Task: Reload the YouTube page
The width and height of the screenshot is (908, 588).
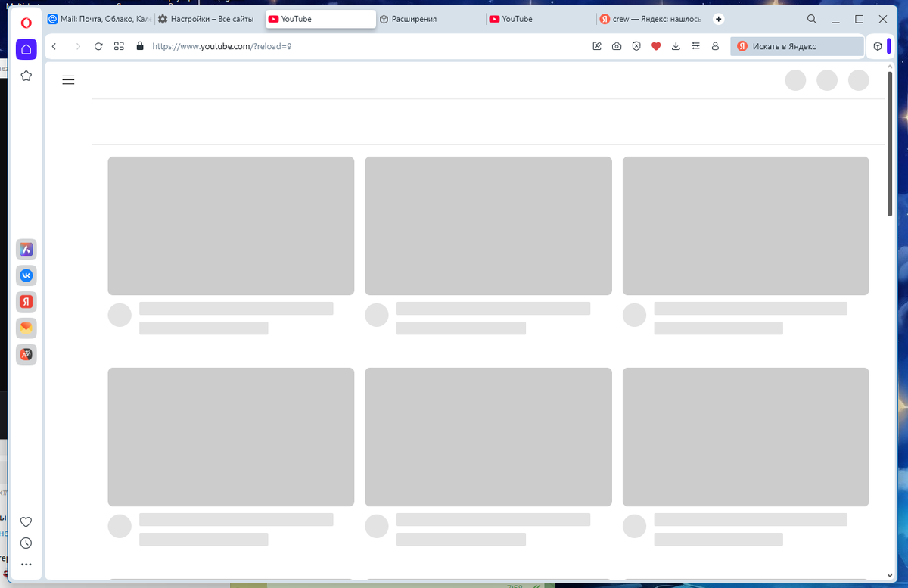Action: click(x=98, y=46)
